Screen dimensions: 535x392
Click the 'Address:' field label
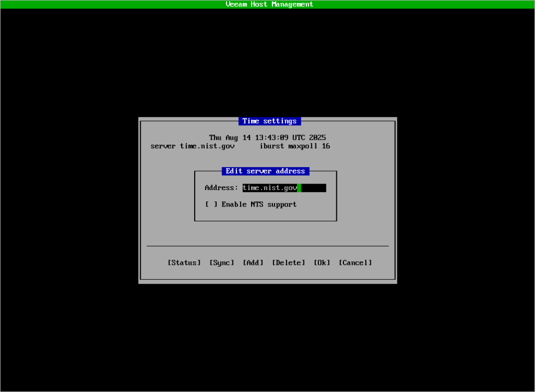[222, 188]
